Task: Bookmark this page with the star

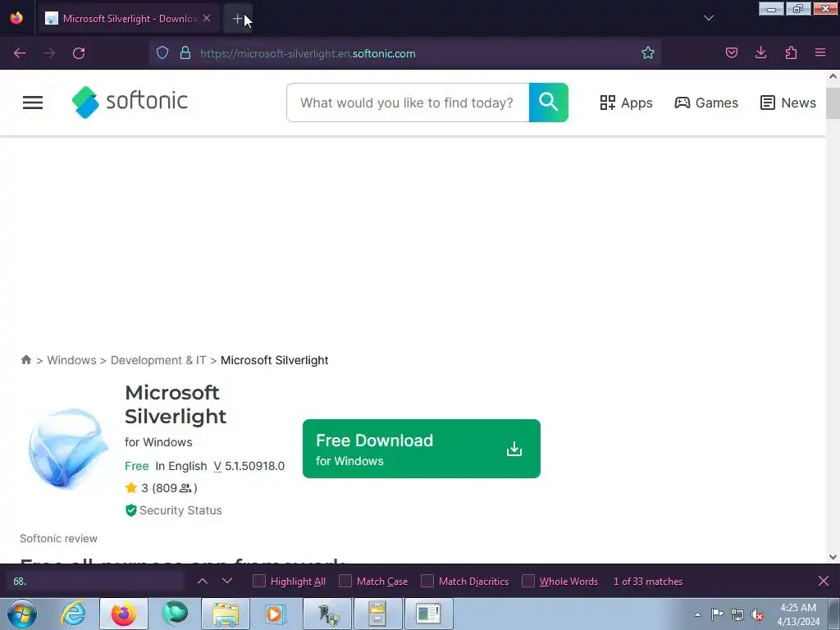Action: click(648, 53)
